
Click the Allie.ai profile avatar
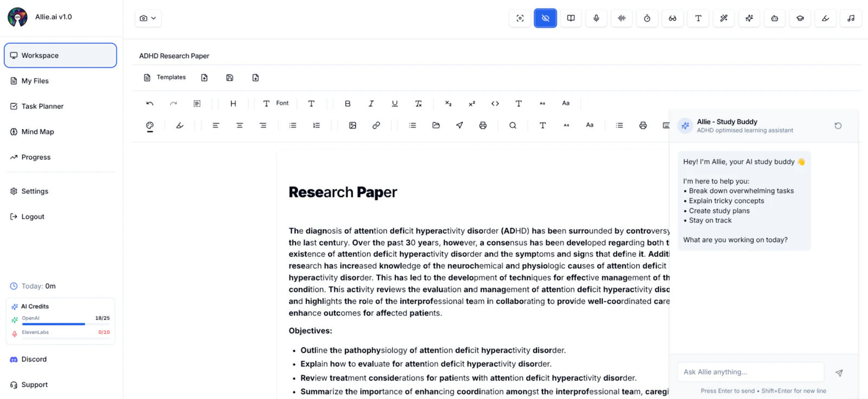tap(17, 17)
